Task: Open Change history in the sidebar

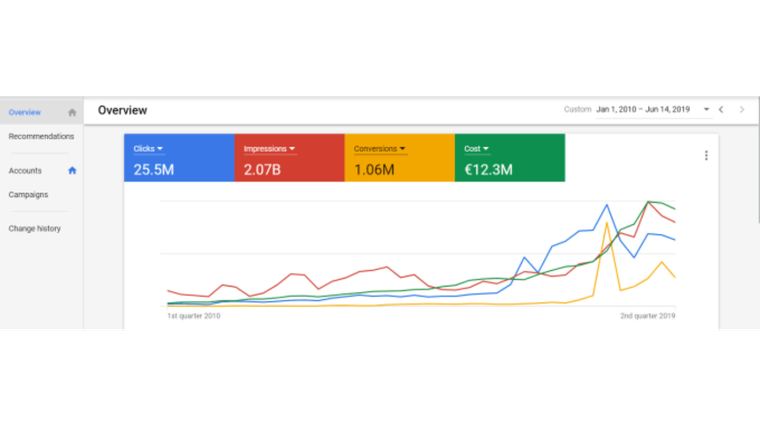Action: tap(34, 228)
